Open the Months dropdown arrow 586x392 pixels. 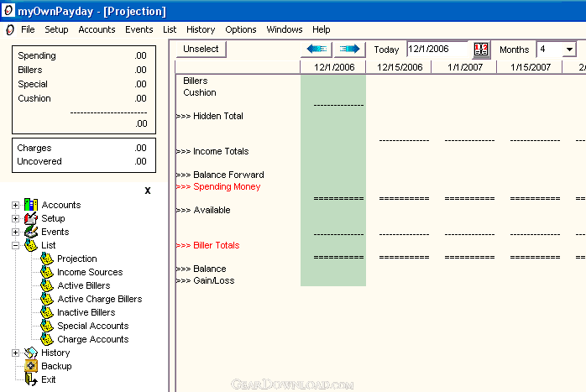point(569,50)
